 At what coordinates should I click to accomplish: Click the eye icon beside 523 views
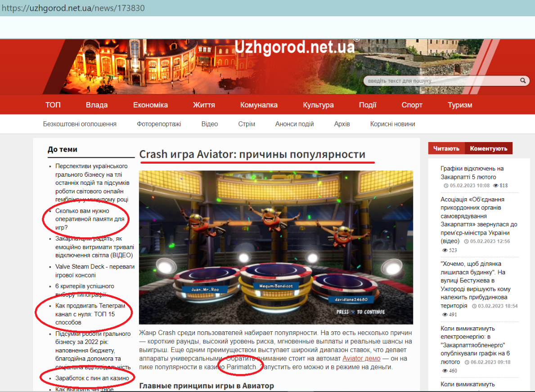[445, 250]
